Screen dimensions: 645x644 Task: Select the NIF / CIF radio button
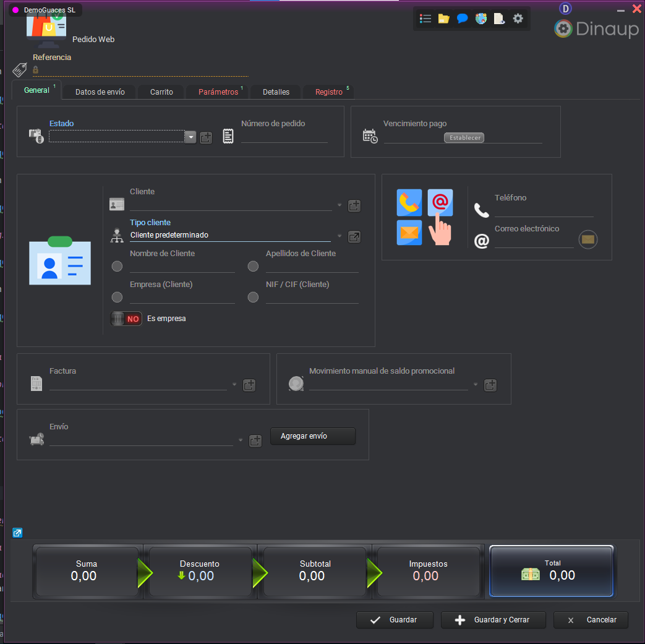253,298
